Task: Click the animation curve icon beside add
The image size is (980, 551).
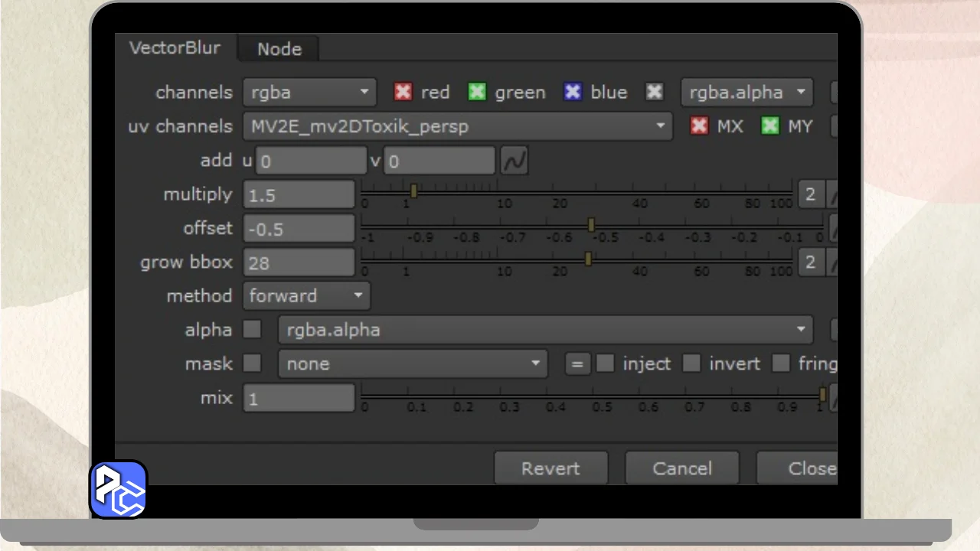Action: point(514,161)
